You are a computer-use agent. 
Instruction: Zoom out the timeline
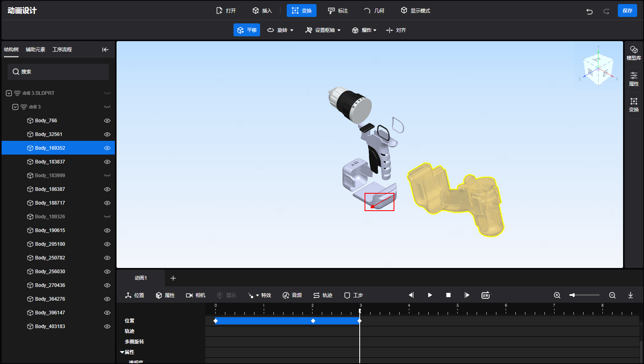(612, 295)
